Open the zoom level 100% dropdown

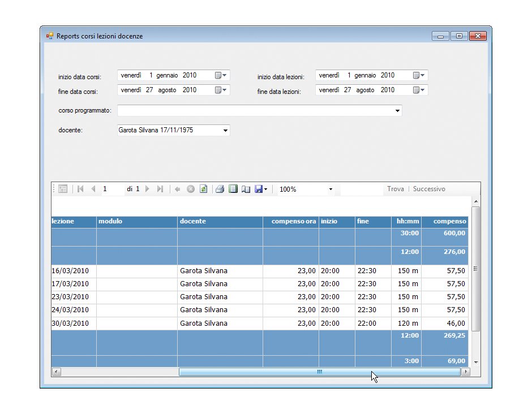[331, 189]
